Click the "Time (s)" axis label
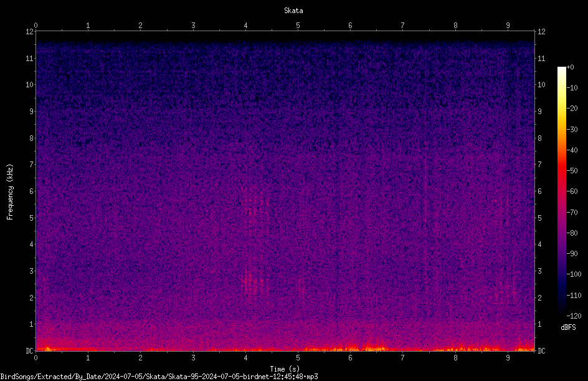 coord(285,369)
